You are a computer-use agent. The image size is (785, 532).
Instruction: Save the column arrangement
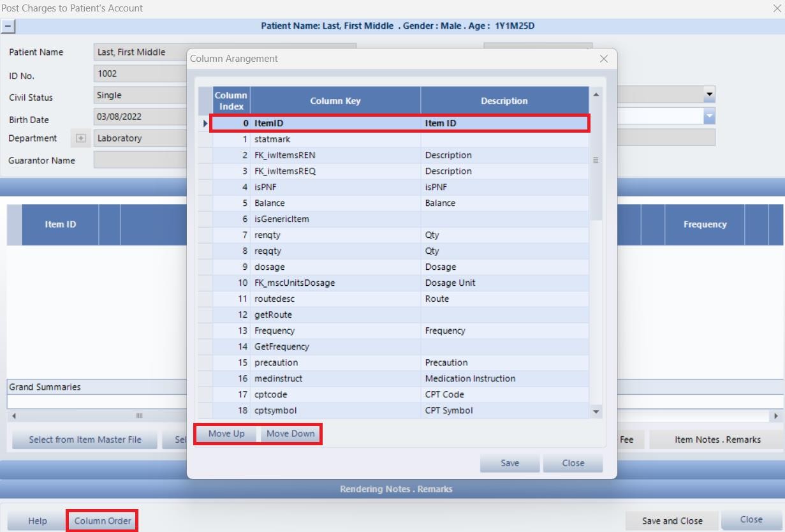click(510, 463)
